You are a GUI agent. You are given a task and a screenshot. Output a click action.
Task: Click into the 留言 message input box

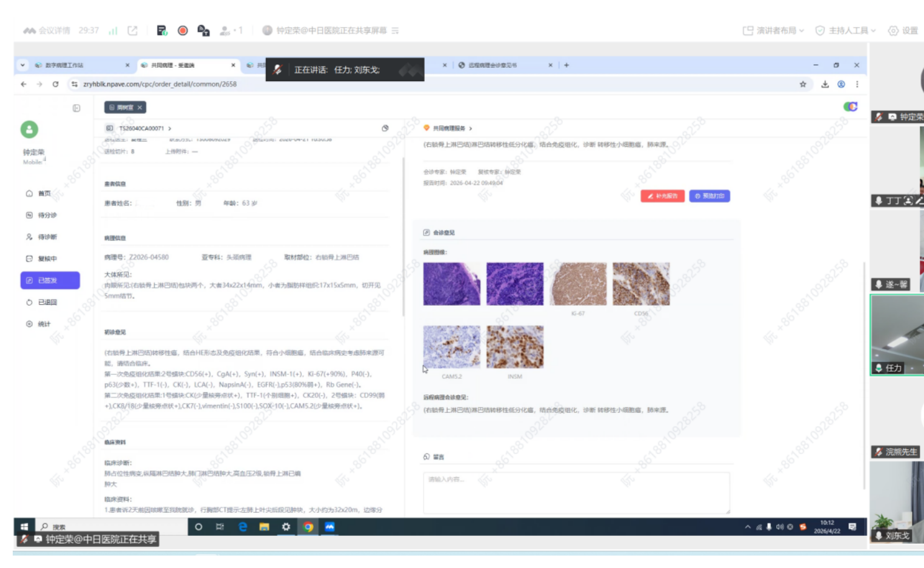576,492
